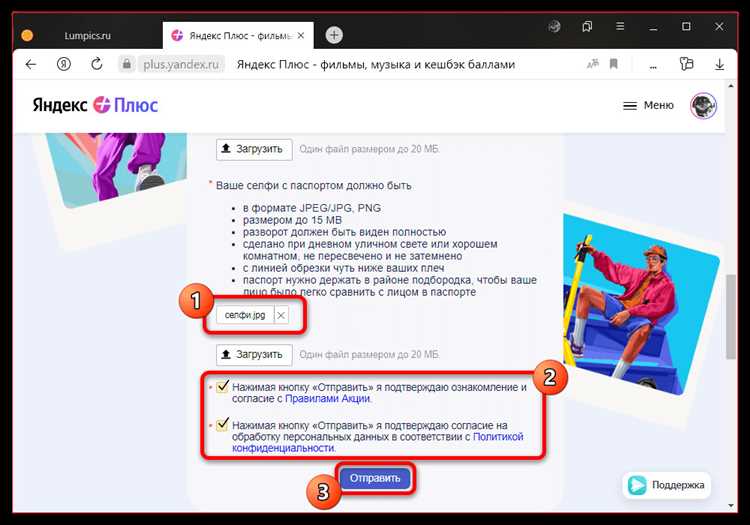Open the Меню hamburger menu
The height and width of the screenshot is (525, 750).
[x=648, y=105]
